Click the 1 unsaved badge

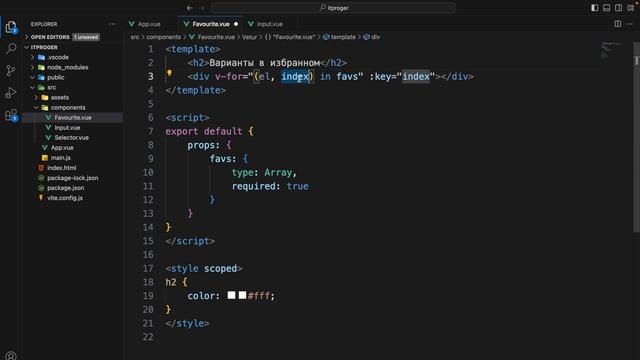[x=86, y=37]
